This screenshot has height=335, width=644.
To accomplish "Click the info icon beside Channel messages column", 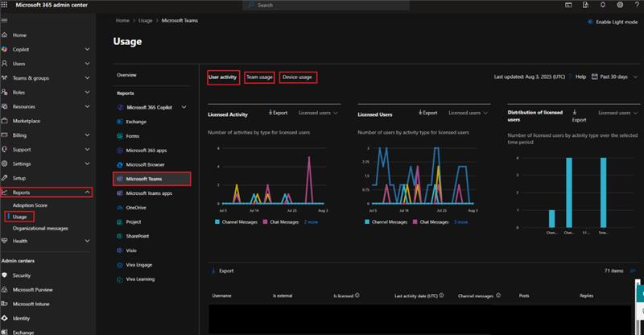I will tap(498, 295).
